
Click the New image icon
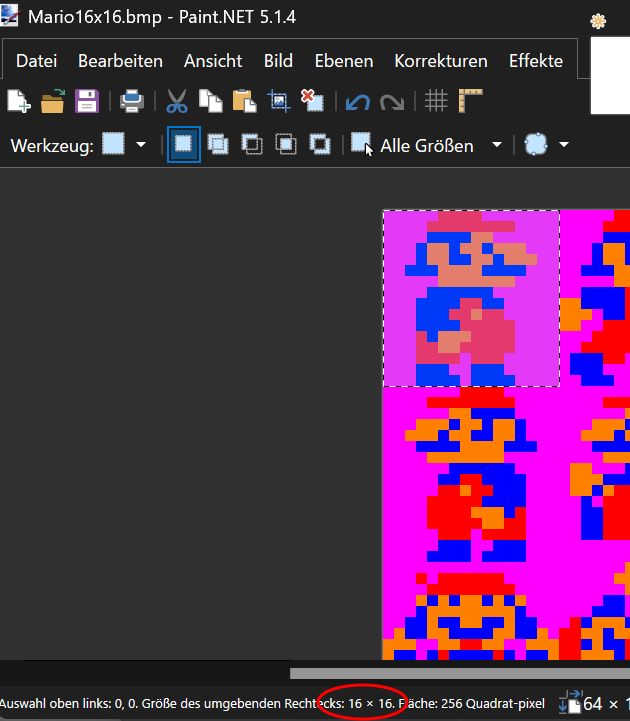(x=19, y=101)
